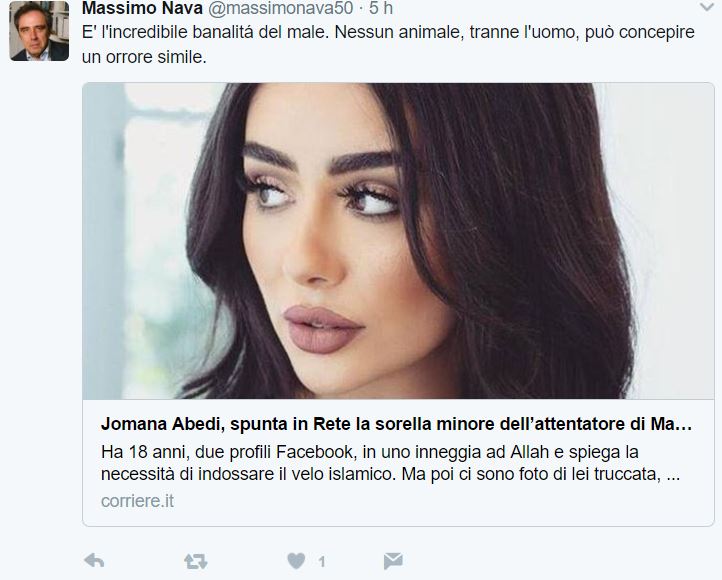Open the 5 h timestamp permalink

tap(381, 8)
